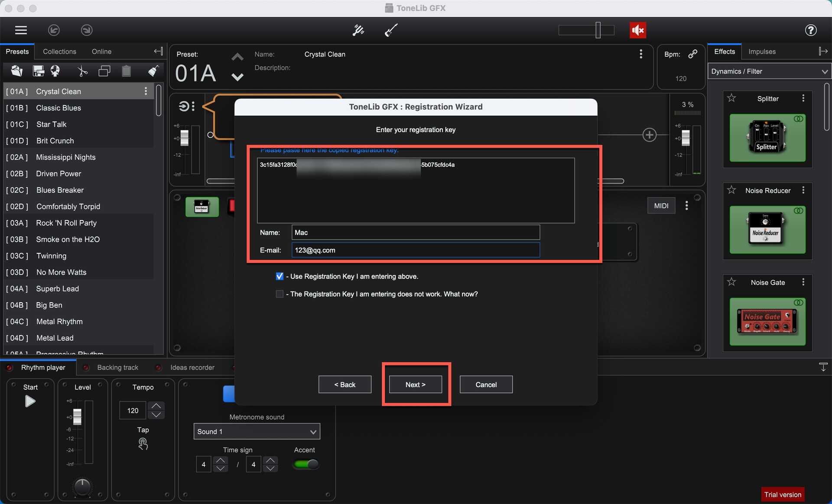Click the MIDI button
The image size is (832, 504).
[x=661, y=206]
